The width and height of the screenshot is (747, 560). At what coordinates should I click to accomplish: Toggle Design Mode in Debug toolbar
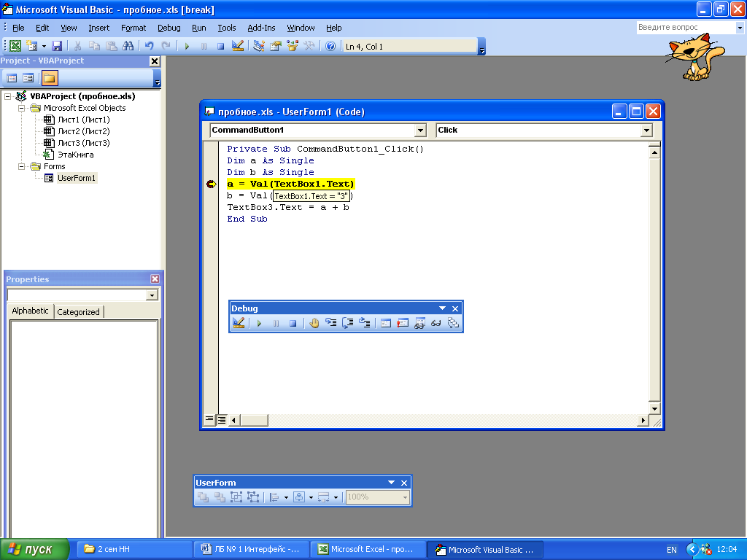(239, 323)
